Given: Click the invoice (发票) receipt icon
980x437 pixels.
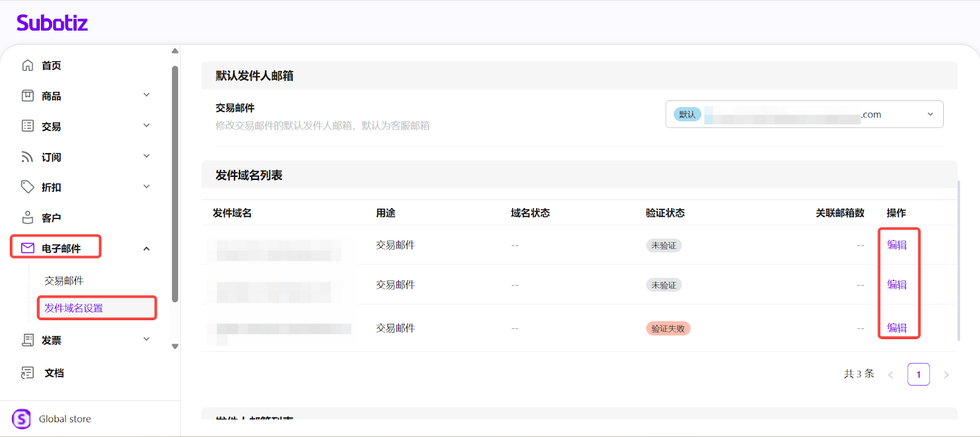Looking at the screenshot, I should (28, 340).
